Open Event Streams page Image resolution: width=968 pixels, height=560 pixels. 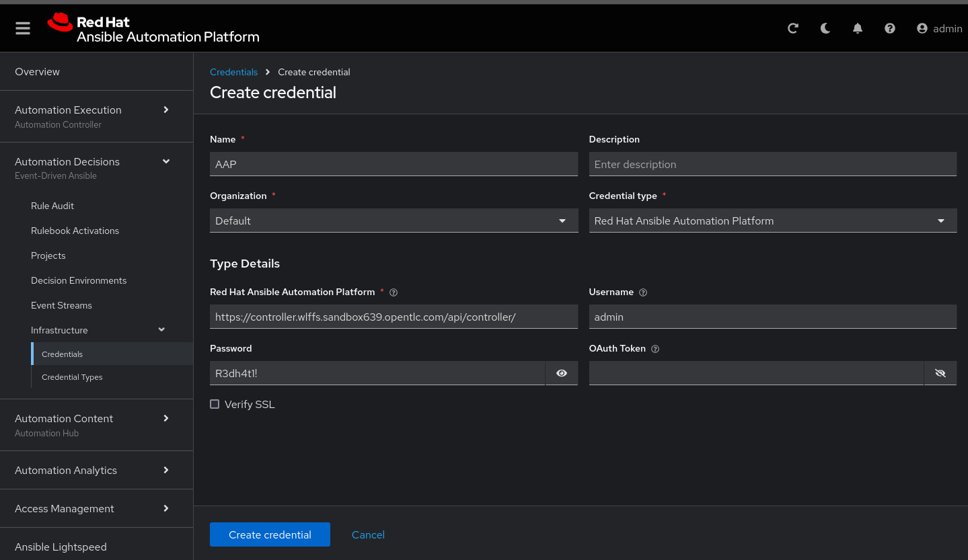click(x=61, y=305)
